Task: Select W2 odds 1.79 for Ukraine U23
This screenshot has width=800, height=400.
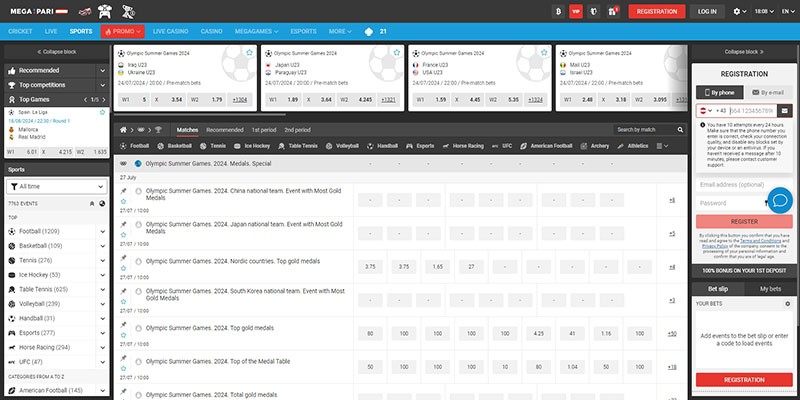Action: pyautogui.click(x=206, y=100)
